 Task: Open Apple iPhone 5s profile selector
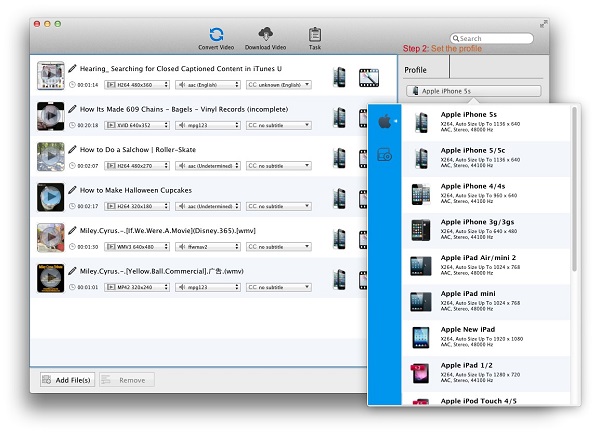coord(474,91)
